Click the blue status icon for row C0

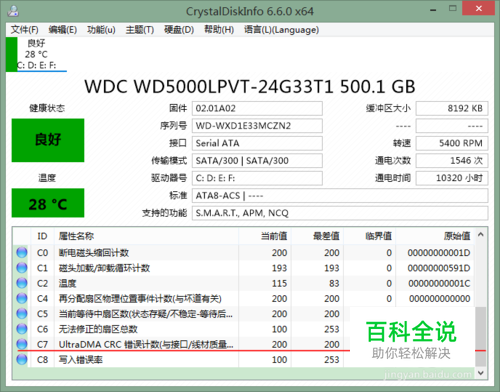tap(22, 252)
